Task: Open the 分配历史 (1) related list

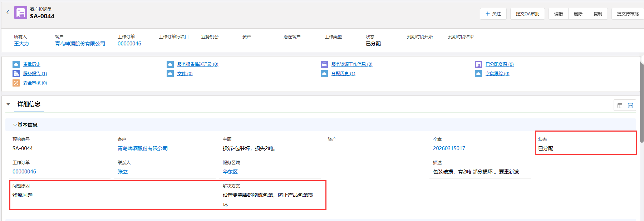Action: [x=343, y=74]
